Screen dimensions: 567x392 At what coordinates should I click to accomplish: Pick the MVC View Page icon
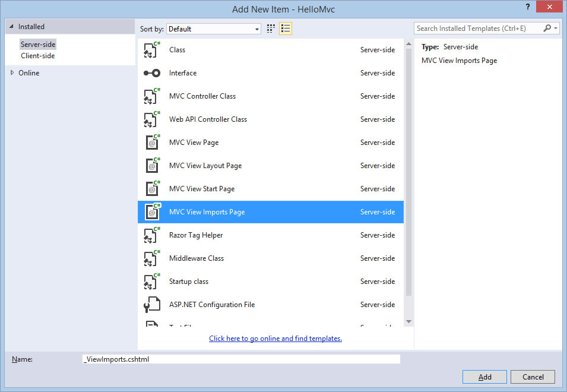coord(152,143)
